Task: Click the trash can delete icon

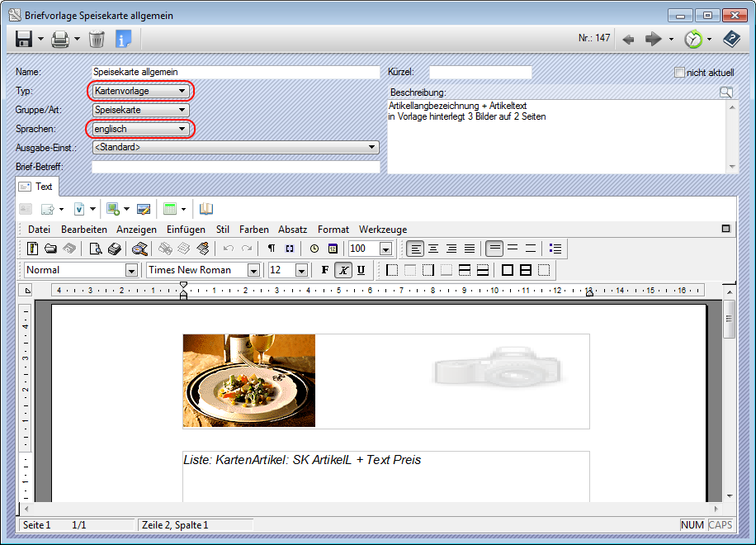Action: point(97,39)
